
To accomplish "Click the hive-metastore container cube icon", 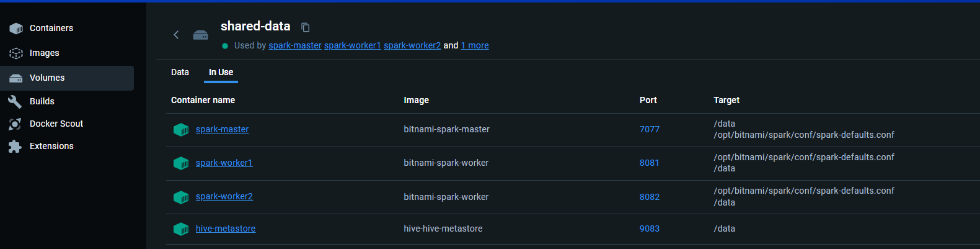I will (x=181, y=229).
